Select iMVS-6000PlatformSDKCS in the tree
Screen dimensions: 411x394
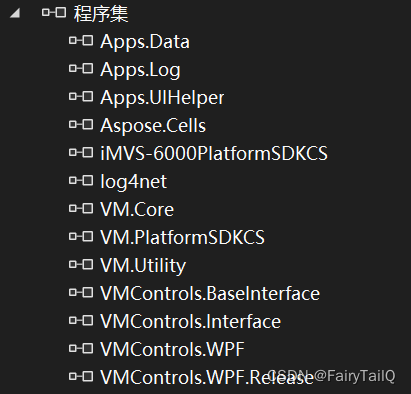click(x=214, y=154)
